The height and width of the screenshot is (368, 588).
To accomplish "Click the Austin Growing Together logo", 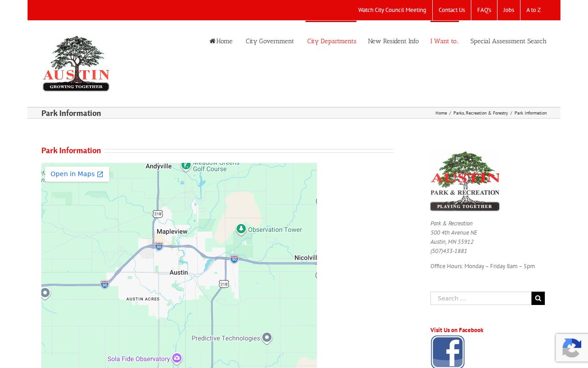I will [x=76, y=63].
